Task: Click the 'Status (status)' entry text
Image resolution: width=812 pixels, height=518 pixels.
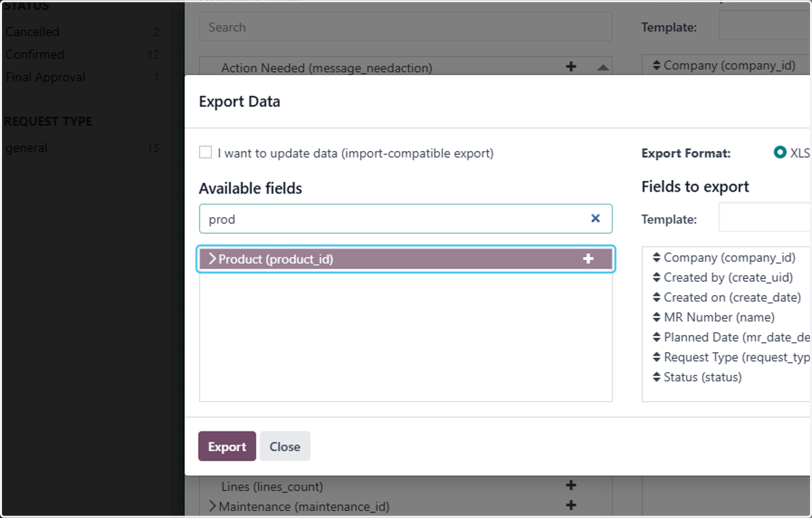Action: pyautogui.click(x=702, y=377)
